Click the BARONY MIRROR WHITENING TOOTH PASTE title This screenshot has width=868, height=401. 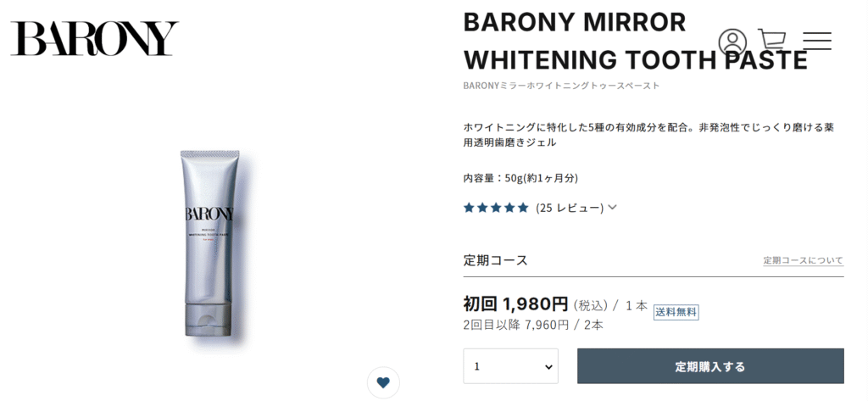pyautogui.click(x=635, y=41)
